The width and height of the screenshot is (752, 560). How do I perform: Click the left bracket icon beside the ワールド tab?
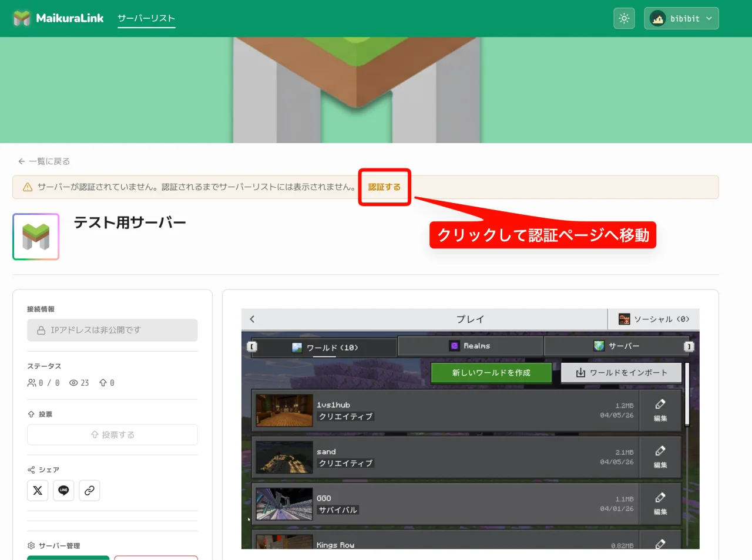click(x=253, y=346)
